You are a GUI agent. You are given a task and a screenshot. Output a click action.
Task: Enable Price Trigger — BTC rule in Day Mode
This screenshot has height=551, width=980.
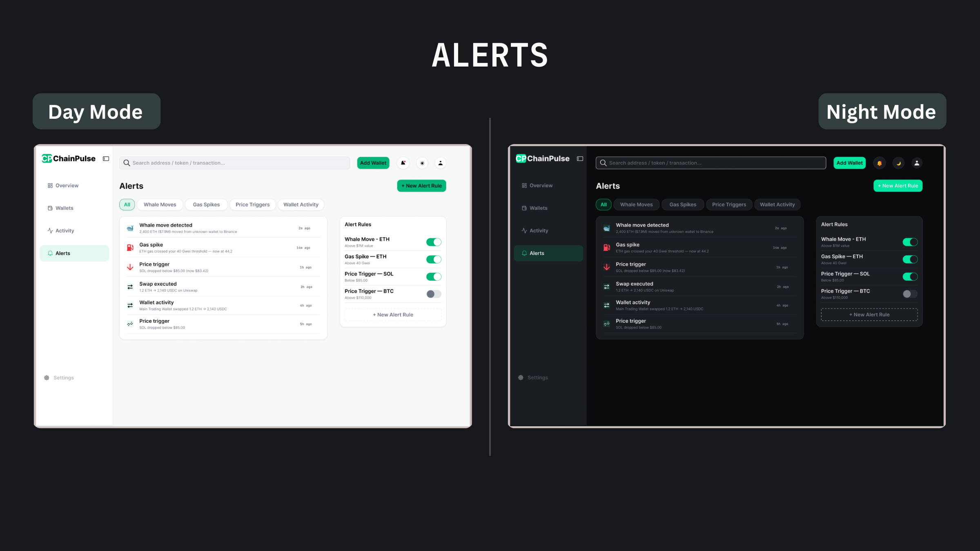coord(434,294)
